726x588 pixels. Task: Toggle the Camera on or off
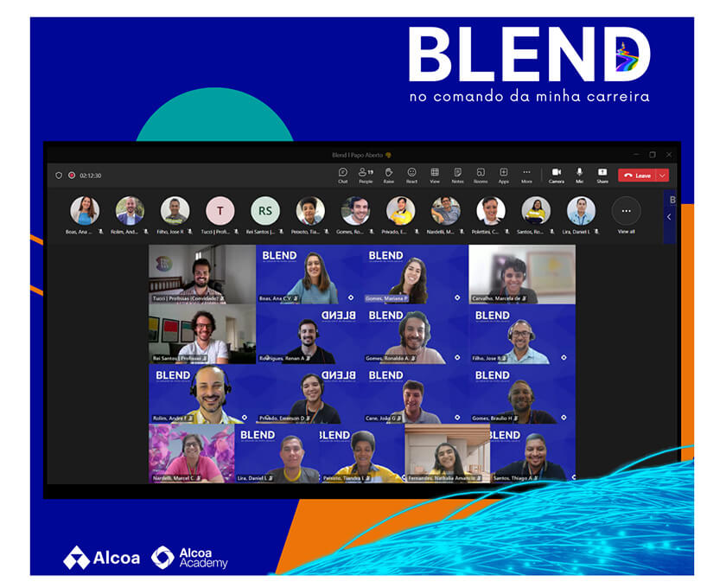click(557, 176)
